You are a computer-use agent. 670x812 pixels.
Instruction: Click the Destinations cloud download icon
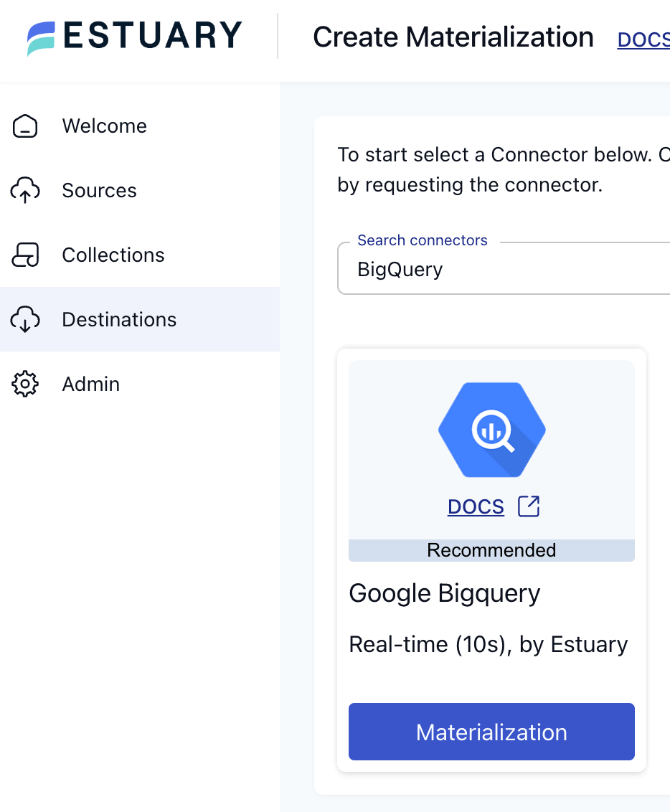click(24, 319)
